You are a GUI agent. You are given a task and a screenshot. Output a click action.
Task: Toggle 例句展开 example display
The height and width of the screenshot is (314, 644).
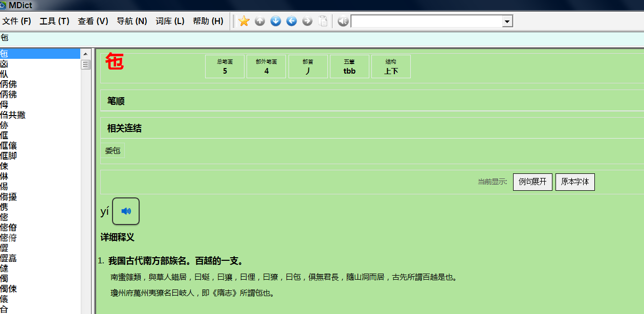(532, 182)
